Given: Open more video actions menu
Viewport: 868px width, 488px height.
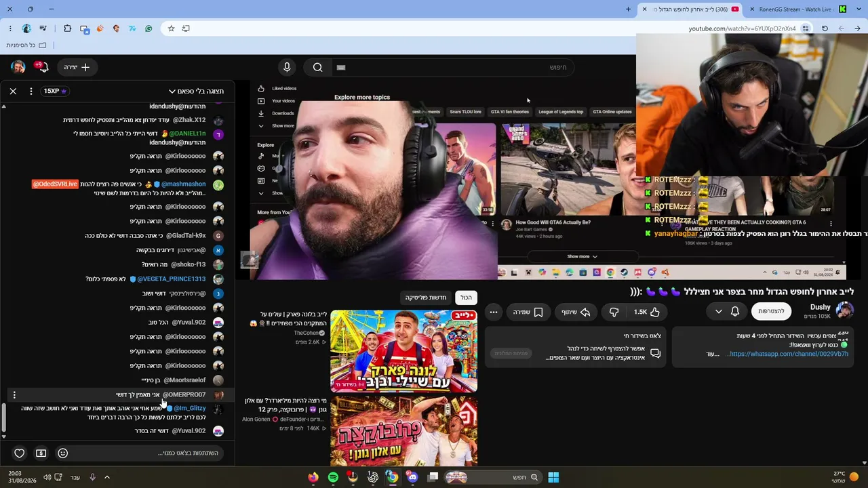Looking at the screenshot, I should [x=494, y=312].
